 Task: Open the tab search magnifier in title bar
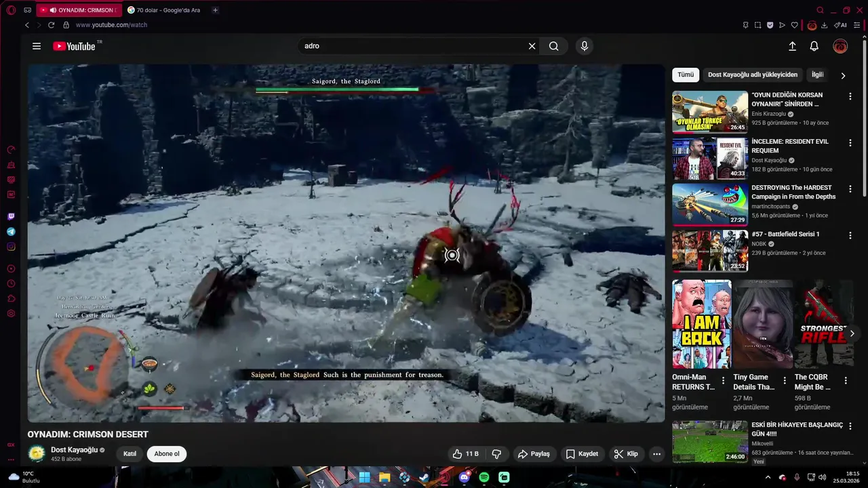820,10
